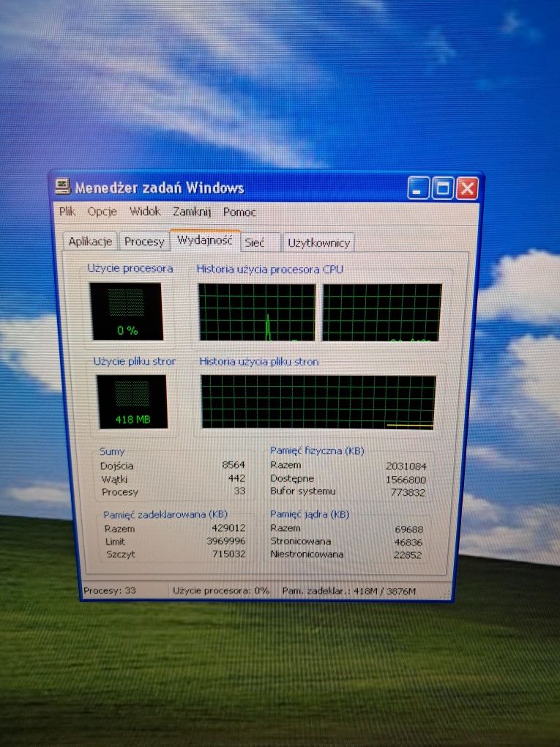Click kernel memory Razem value 69688

409,529
